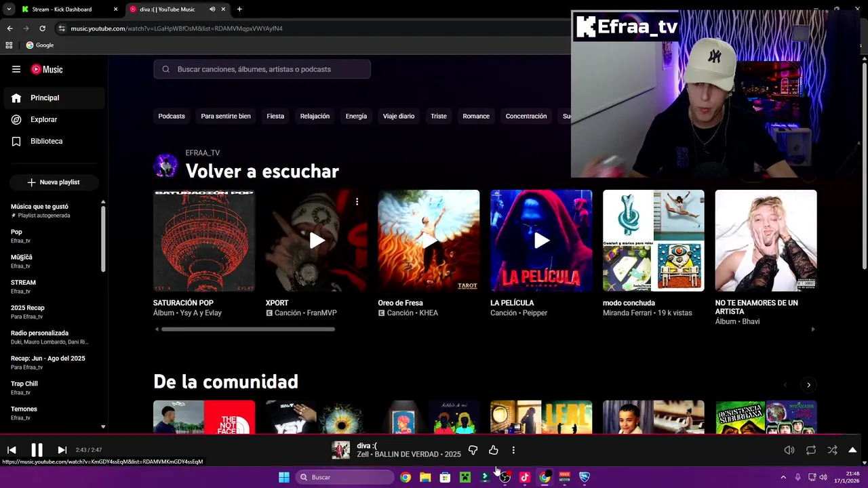This screenshot has height=488, width=868.
Task: Click the Volver a escuchar carousel scrollbar
Action: tap(248, 329)
